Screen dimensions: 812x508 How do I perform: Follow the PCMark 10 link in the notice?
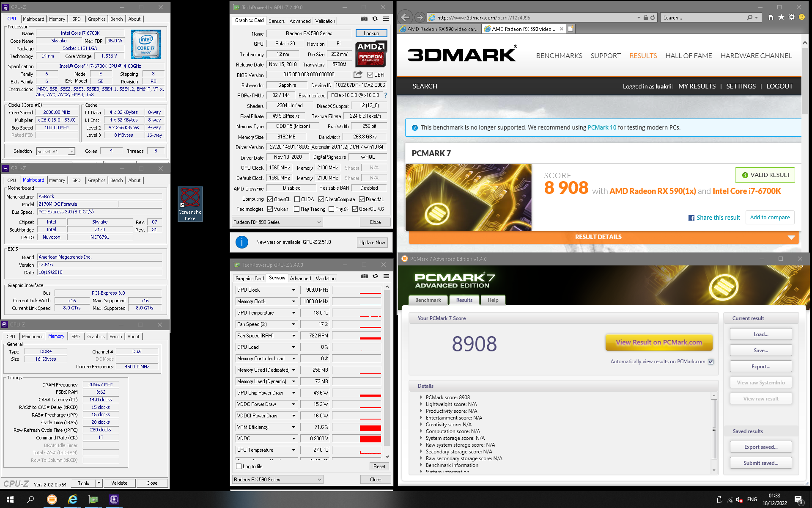tap(602, 127)
